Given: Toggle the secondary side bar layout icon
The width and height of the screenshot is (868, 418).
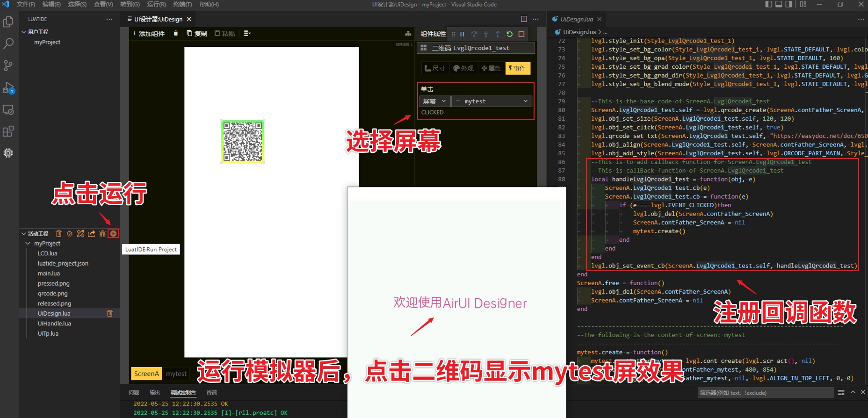Looking at the screenshot, I should tap(788, 4).
